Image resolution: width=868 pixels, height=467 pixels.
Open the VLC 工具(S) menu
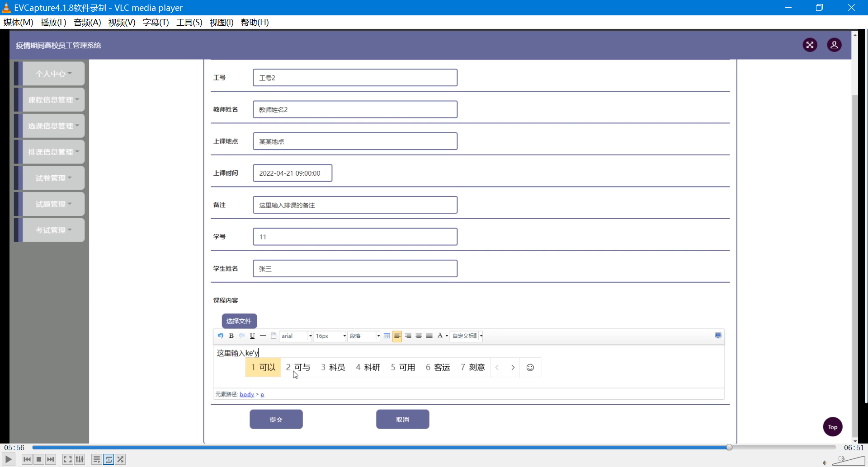[x=189, y=22]
